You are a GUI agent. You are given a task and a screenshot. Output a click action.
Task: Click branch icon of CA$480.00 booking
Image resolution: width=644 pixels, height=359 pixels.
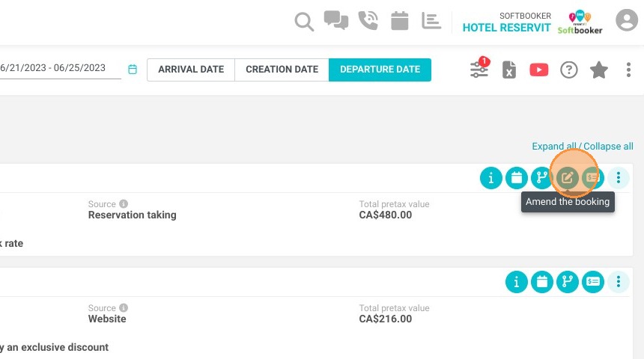coord(541,178)
